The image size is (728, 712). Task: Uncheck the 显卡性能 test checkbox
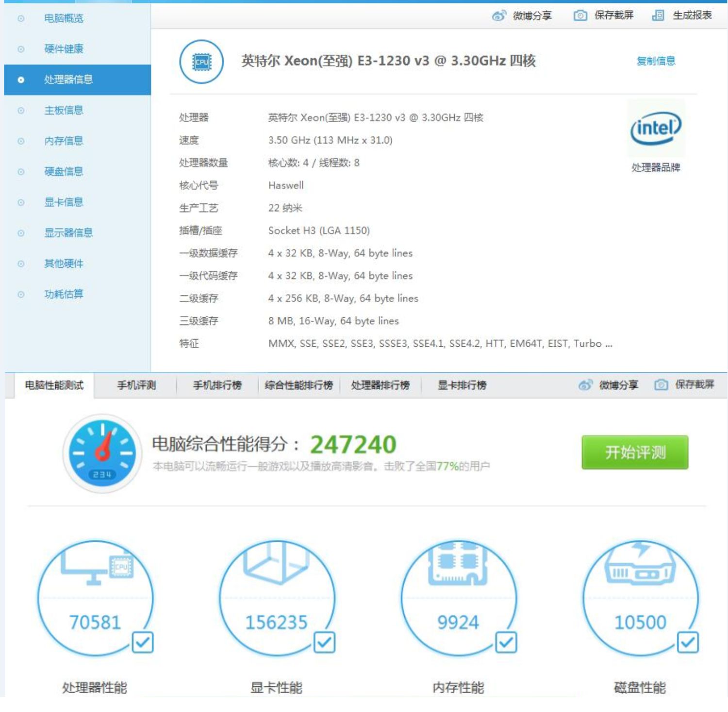tap(324, 643)
